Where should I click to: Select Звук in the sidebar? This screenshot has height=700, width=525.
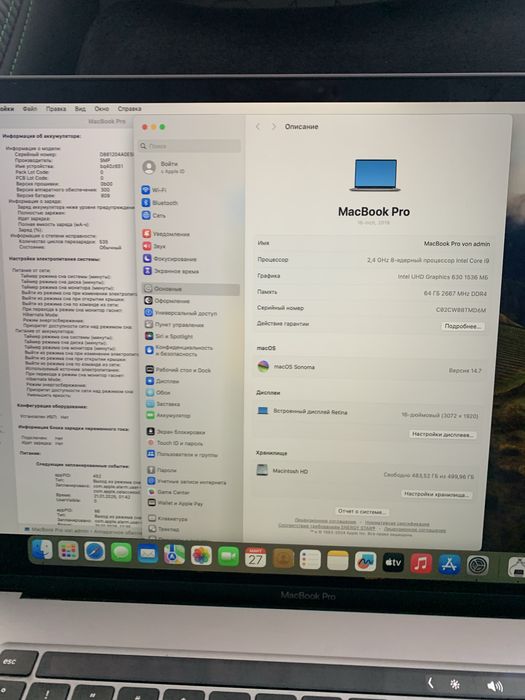coord(154,246)
